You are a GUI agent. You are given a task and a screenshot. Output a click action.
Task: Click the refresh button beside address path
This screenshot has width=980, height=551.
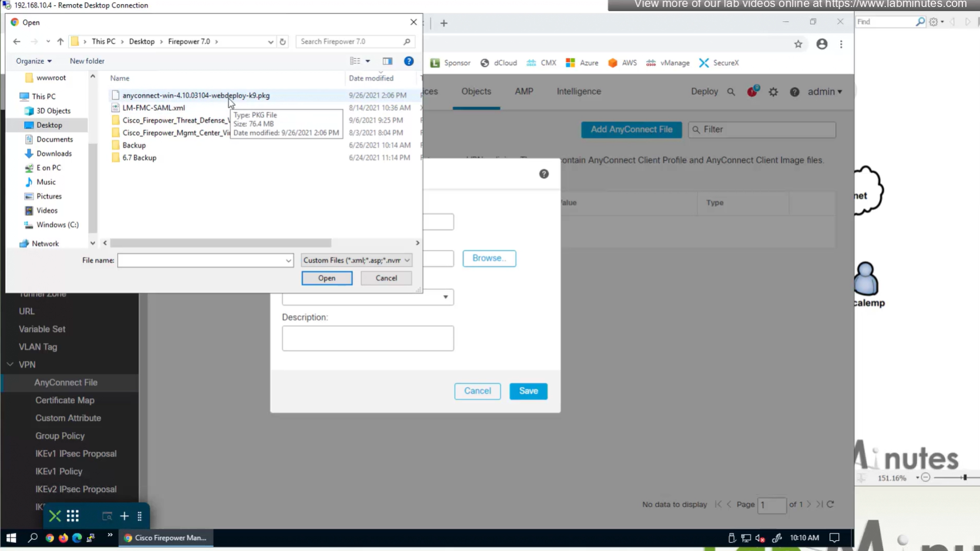tap(283, 42)
